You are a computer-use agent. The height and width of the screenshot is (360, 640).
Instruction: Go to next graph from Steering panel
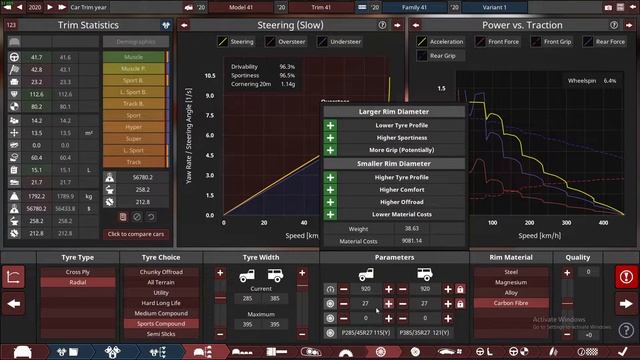(x=397, y=25)
